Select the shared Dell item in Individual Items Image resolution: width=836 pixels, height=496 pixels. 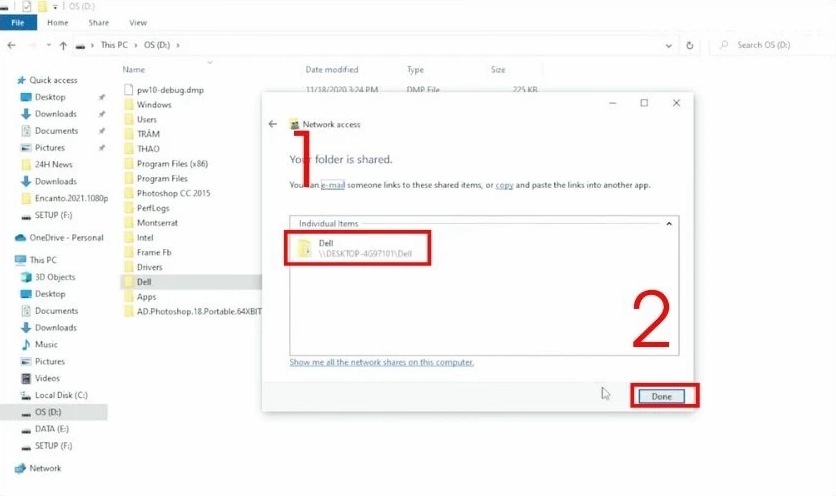point(357,248)
